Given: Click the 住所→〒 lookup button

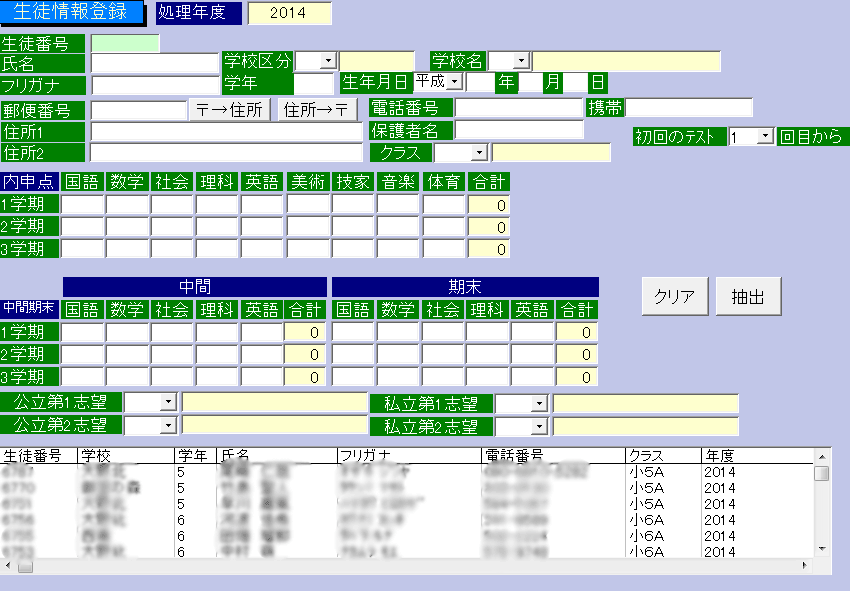Looking at the screenshot, I should (317, 109).
